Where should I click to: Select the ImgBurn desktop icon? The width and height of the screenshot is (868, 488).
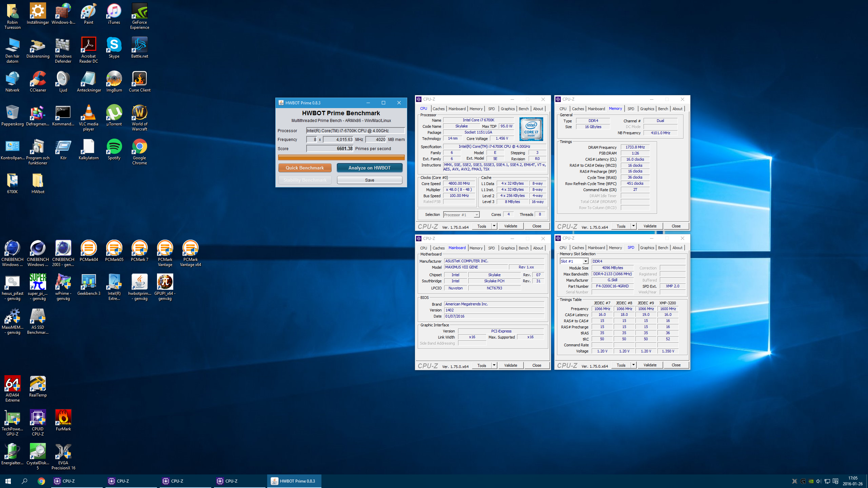(x=114, y=81)
